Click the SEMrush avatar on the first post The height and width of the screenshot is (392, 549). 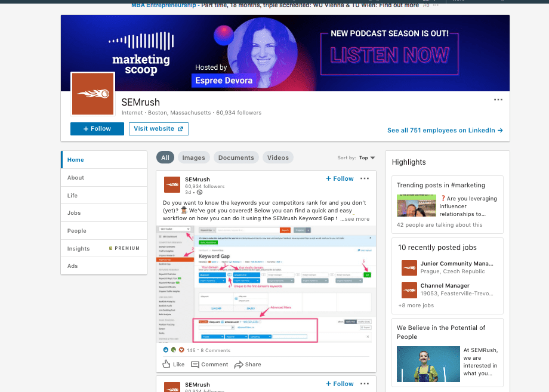click(x=172, y=185)
